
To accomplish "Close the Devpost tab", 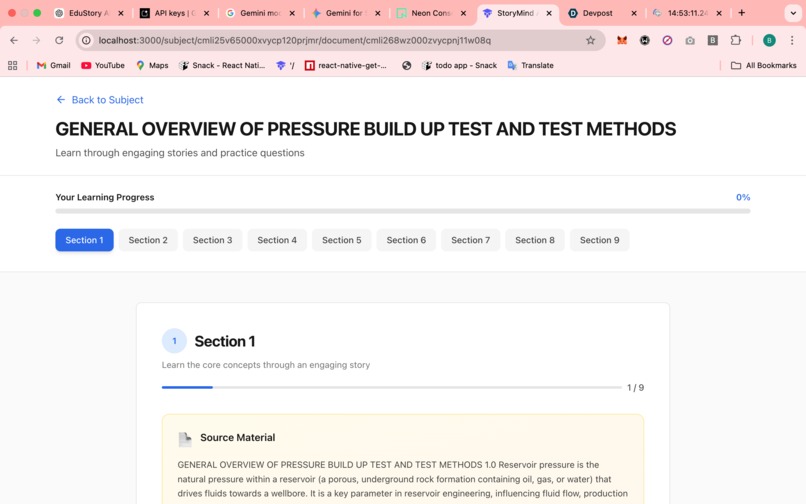I will 634,13.
